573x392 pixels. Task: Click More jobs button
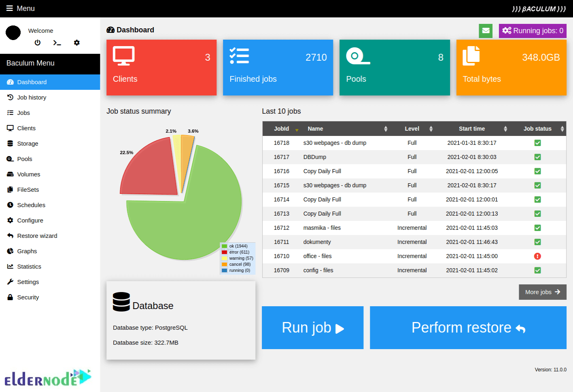(543, 292)
